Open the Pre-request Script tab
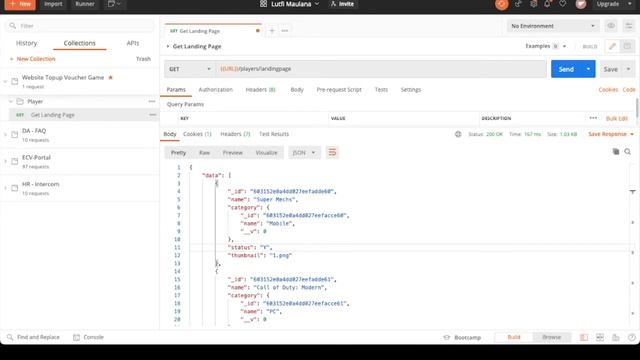The image size is (640, 360). tap(339, 89)
